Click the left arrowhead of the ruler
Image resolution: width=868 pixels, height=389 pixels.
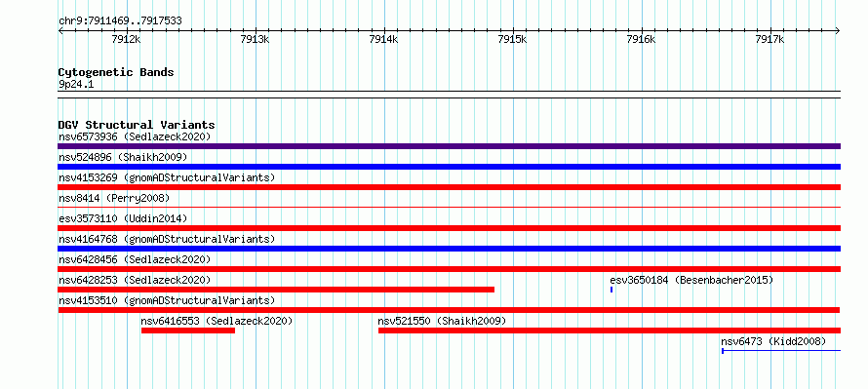point(60,31)
